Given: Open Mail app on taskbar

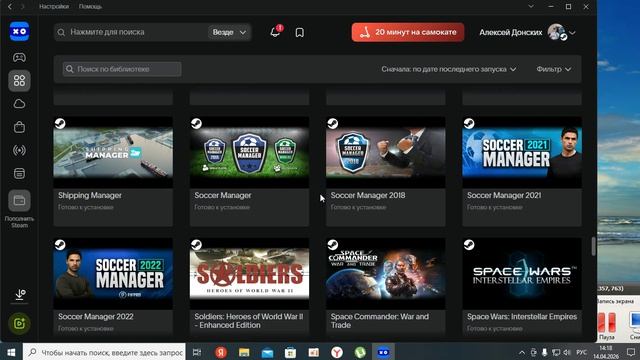Looking at the screenshot, I should click(267, 352).
